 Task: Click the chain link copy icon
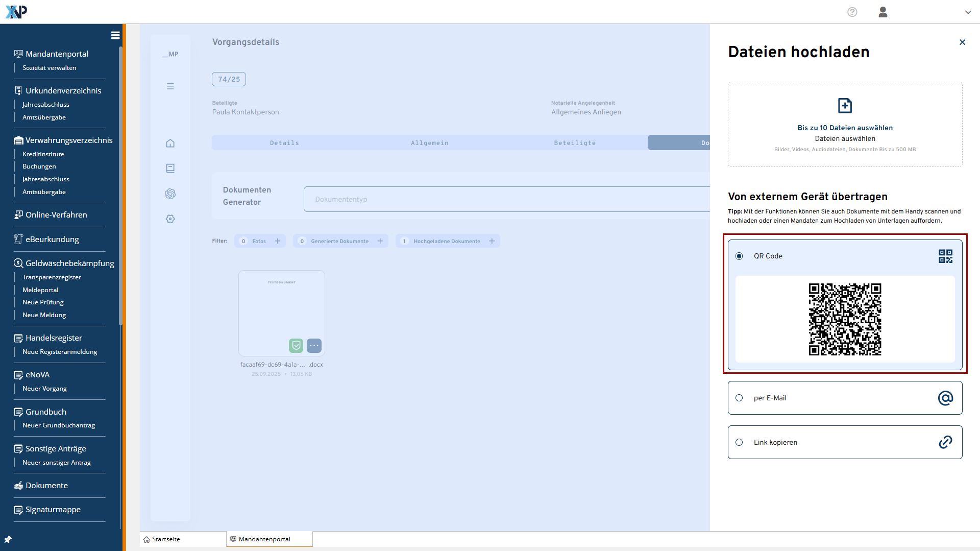tap(945, 442)
